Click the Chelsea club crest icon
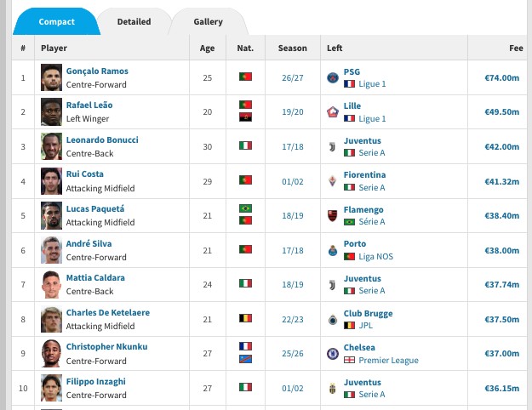 pyautogui.click(x=333, y=354)
